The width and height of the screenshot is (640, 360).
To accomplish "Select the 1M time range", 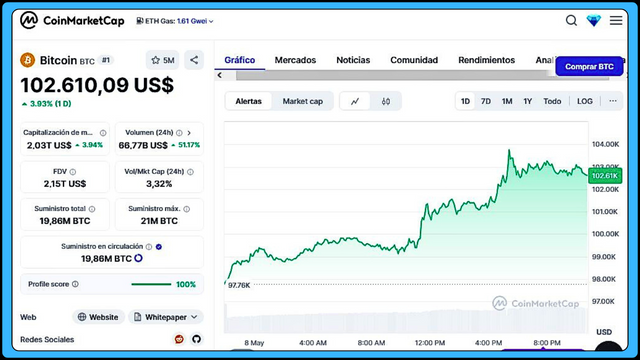I will (507, 101).
